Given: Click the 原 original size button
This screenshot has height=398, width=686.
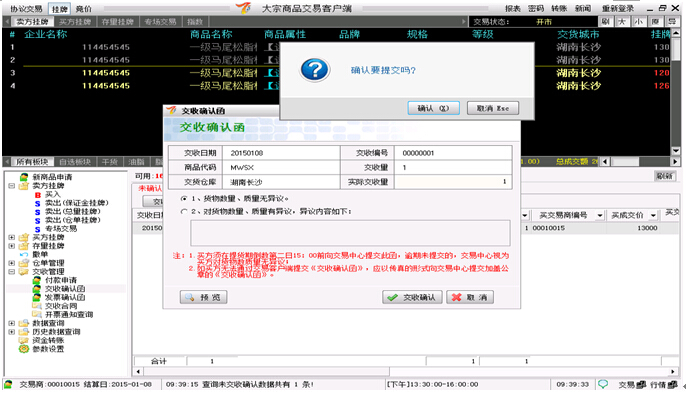Looking at the screenshot, I should 655,21.
